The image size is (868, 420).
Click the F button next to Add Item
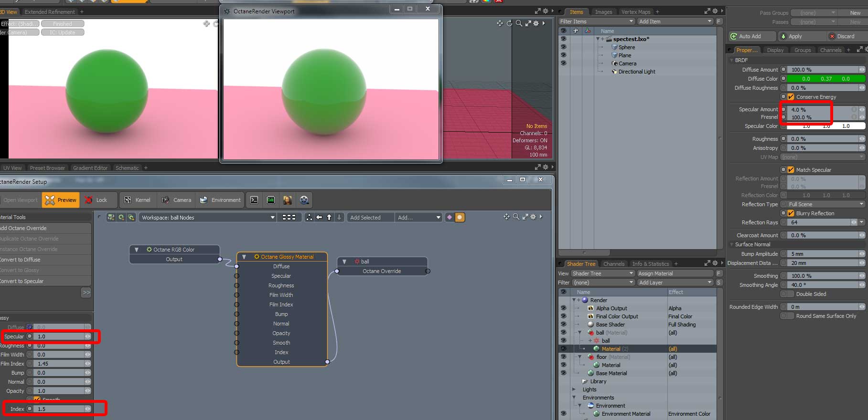(x=719, y=21)
